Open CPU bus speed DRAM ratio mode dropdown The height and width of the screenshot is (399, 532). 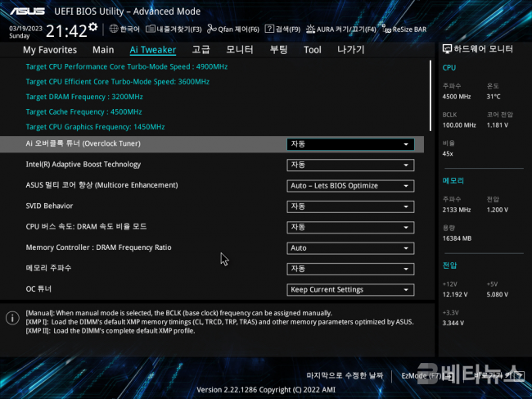click(x=350, y=227)
